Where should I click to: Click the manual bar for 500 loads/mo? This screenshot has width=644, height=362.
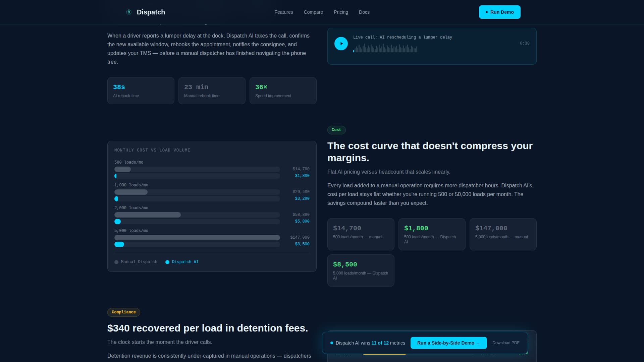pyautogui.click(x=123, y=169)
